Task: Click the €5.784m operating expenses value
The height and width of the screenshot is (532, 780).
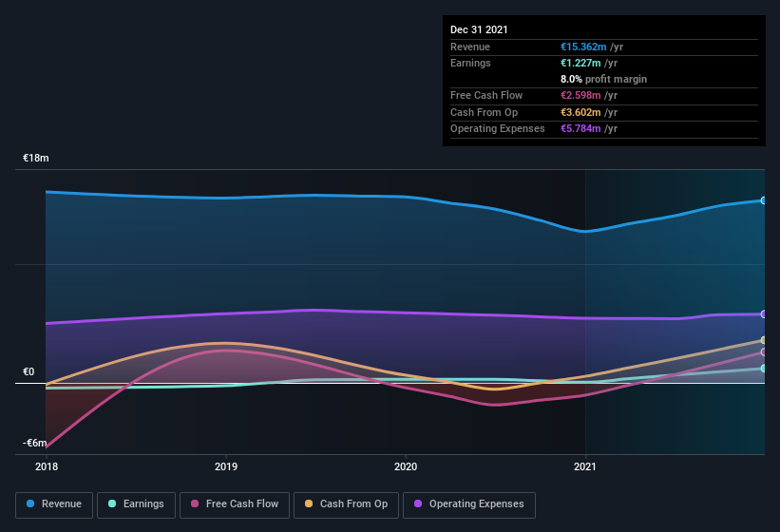Action: tap(580, 129)
